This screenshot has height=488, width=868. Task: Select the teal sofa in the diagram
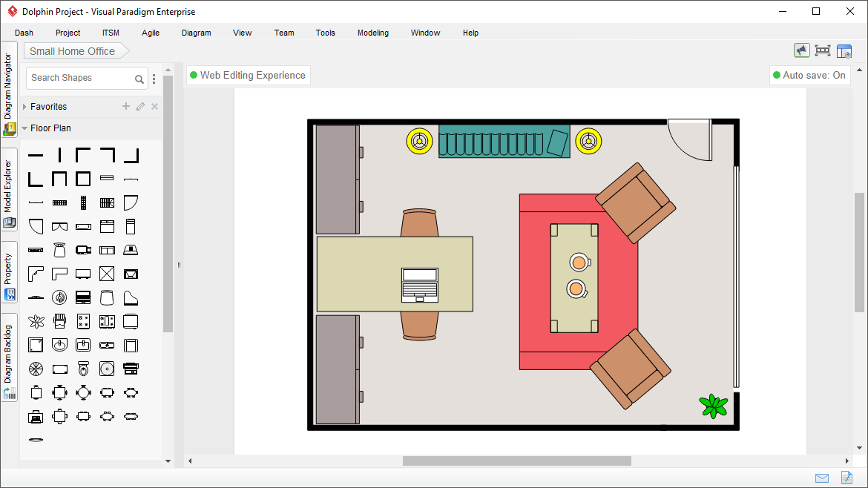[504, 142]
